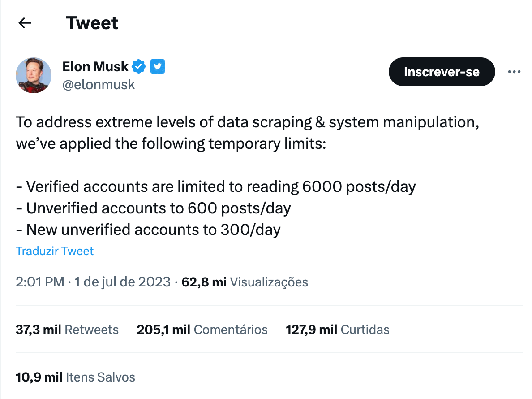The height and width of the screenshot is (399, 532).
Task: View 10,9 mil Itens Salvos
Action: coord(75,377)
